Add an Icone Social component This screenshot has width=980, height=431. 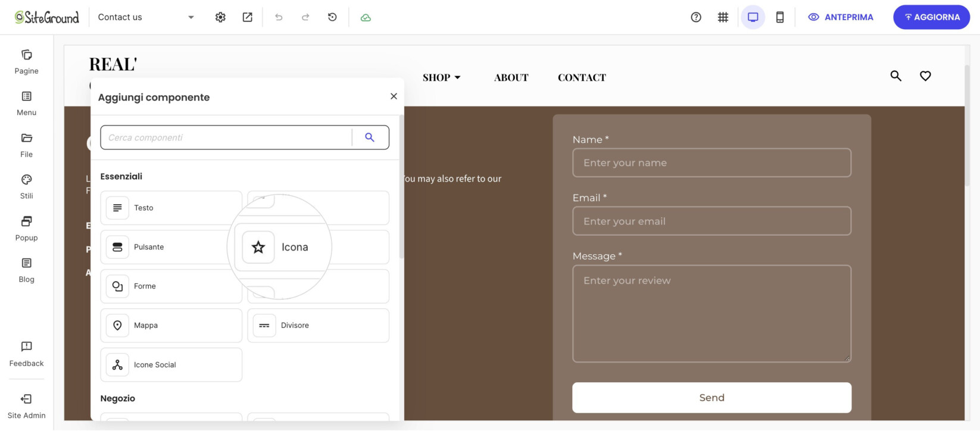pyautogui.click(x=171, y=365)
